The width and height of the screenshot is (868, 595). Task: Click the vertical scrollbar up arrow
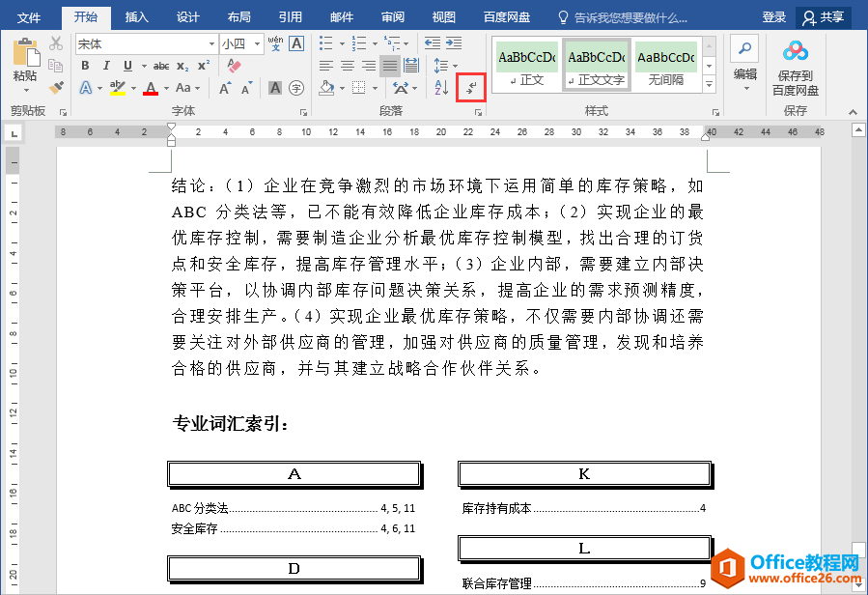858,130
